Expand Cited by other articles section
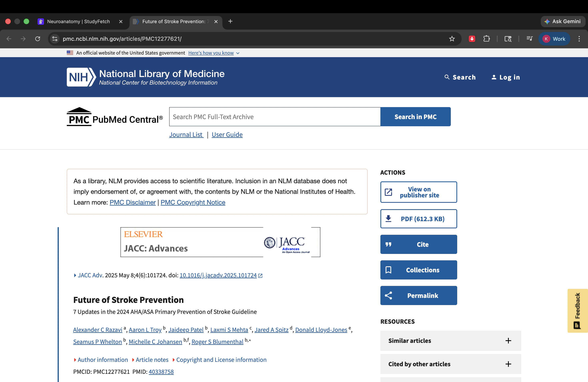 [x=450, y=364]
